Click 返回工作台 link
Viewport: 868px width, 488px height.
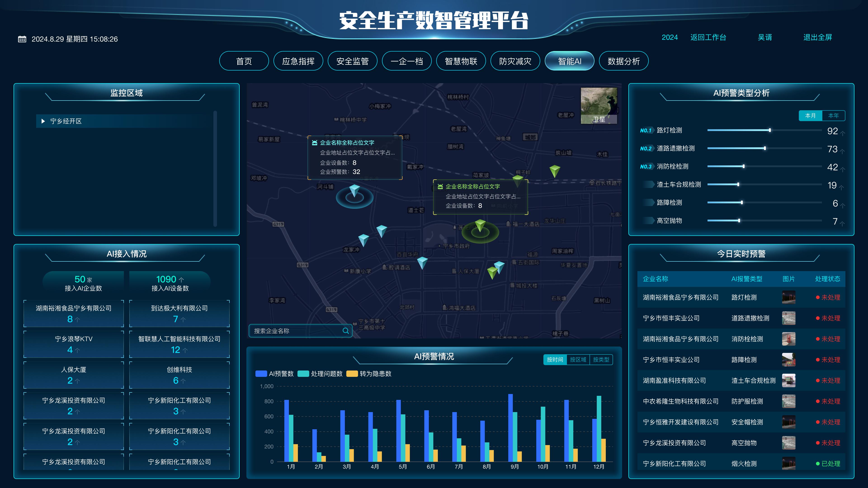(708, 37)
